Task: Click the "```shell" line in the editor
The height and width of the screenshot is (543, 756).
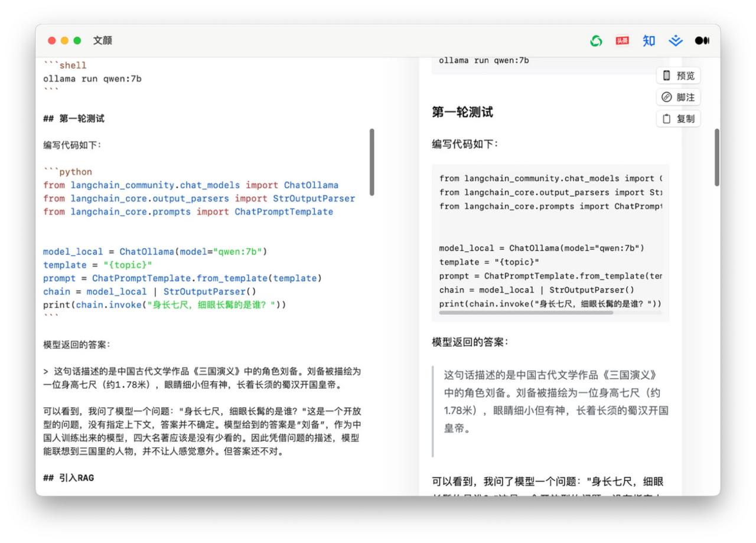Action: tap(65, 66)
